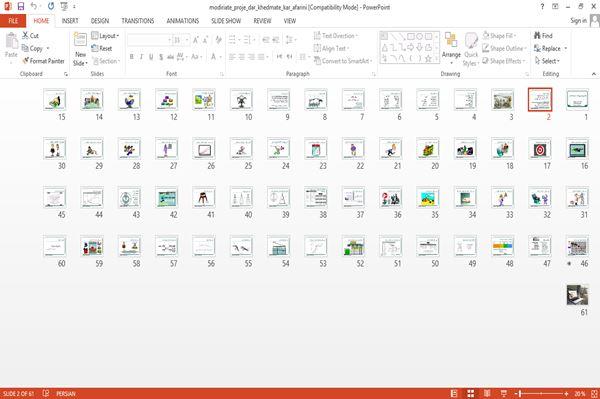Image resolution: width=600 pixels, height=399 pixels.
Task: Click zoom in plus button
Action: pos(566,393)
